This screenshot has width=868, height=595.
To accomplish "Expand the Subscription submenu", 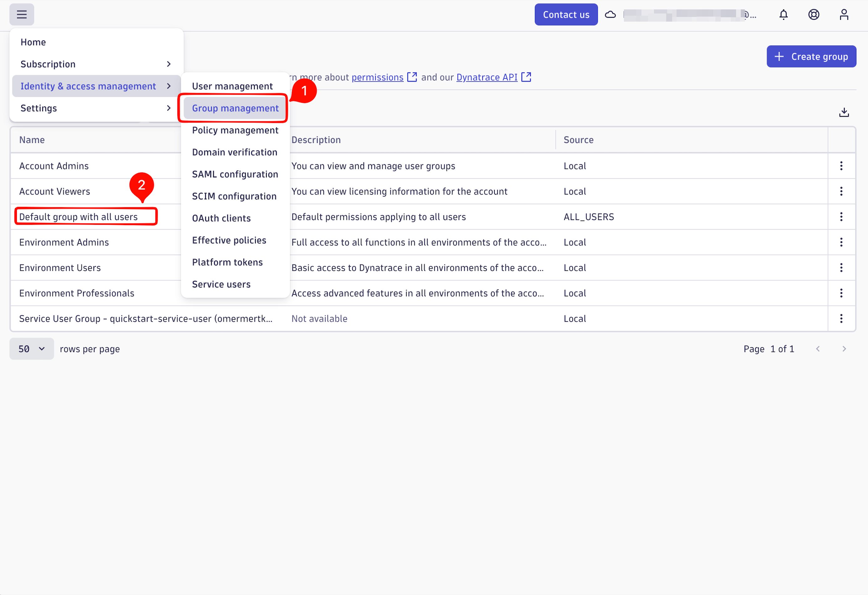I will tap(97, 64).
